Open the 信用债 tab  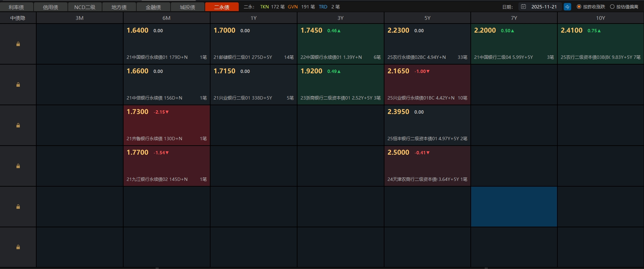pos(51,7)
